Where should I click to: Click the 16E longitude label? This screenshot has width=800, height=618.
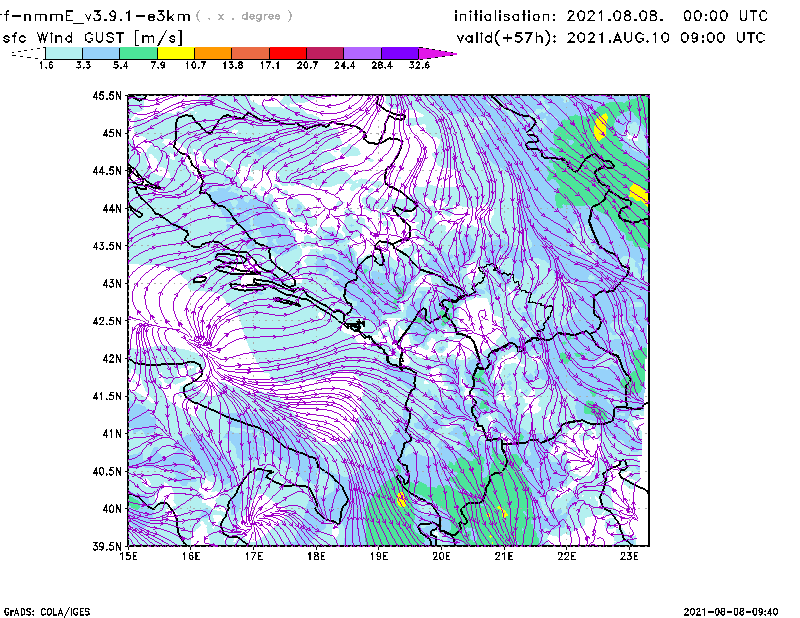[191, 556]
